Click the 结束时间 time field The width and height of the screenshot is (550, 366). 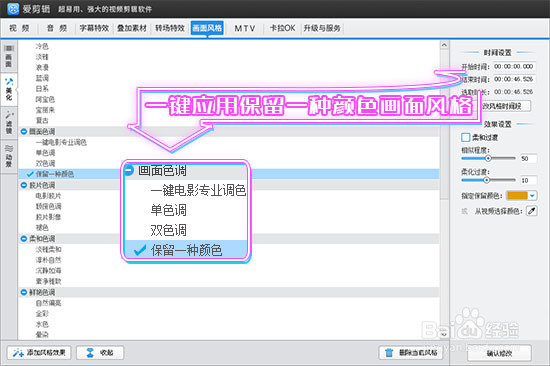[514, 79]
